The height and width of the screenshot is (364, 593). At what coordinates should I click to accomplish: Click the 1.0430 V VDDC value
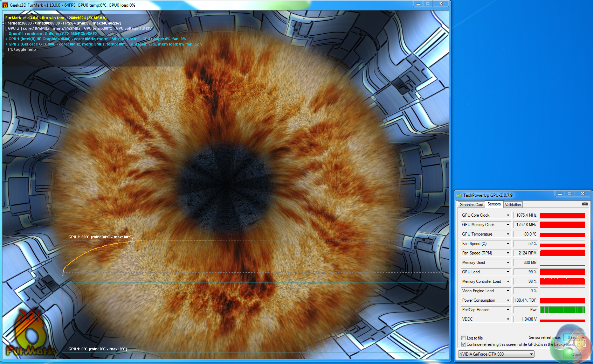(x=526, y=319)
